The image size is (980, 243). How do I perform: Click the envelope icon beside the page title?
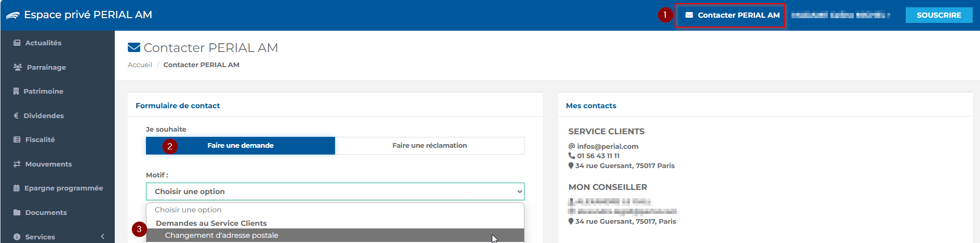134,47
